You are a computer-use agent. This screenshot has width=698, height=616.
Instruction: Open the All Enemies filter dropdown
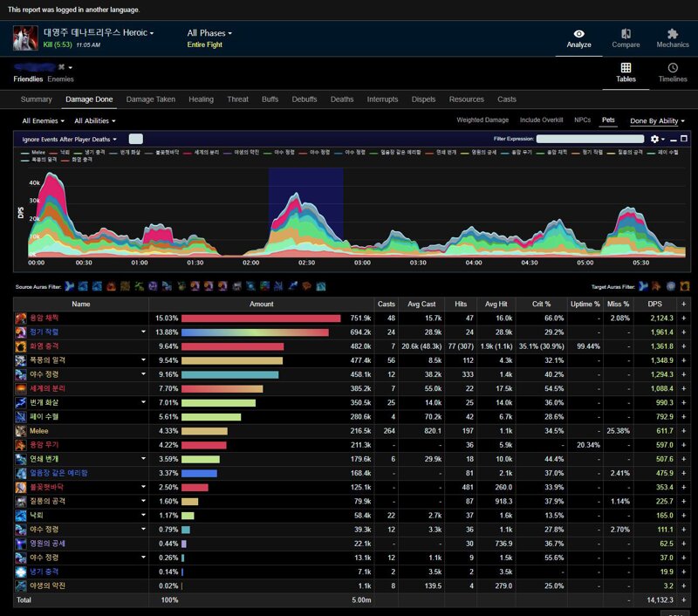[x=43, y=121]
